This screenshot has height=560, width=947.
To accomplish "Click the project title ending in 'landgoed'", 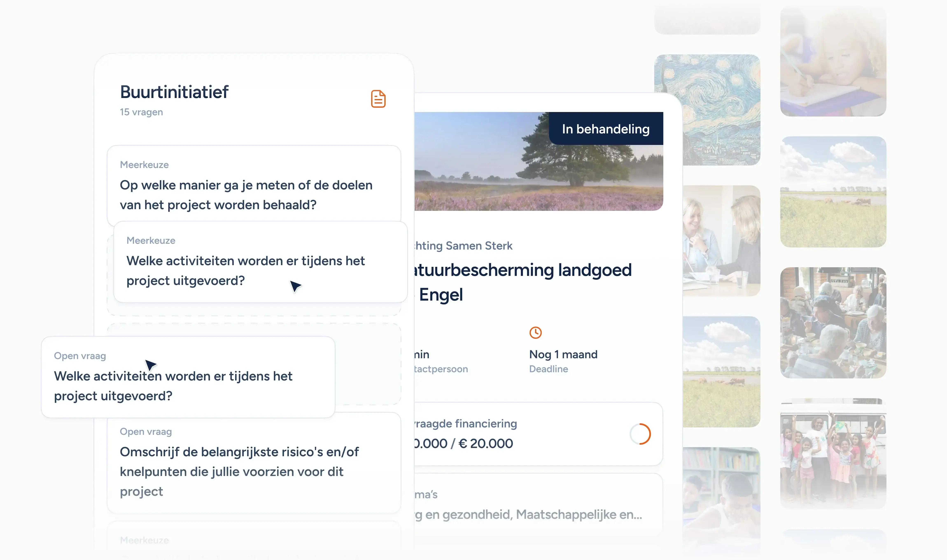I will point(523,270).
